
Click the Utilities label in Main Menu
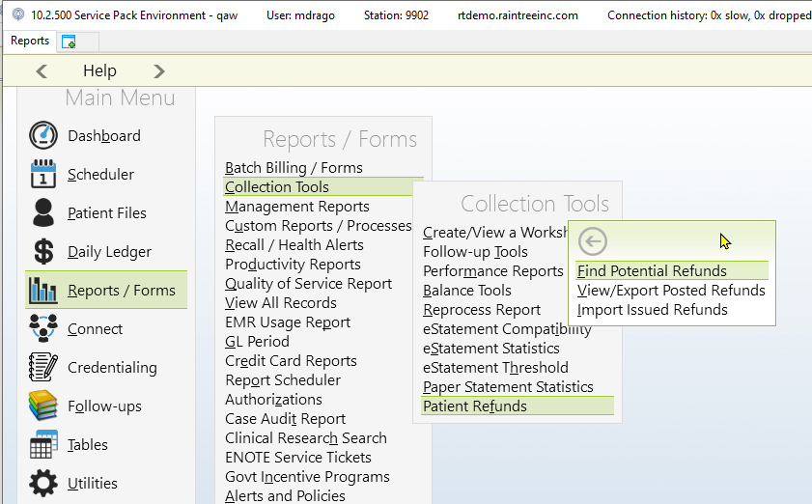92,484
